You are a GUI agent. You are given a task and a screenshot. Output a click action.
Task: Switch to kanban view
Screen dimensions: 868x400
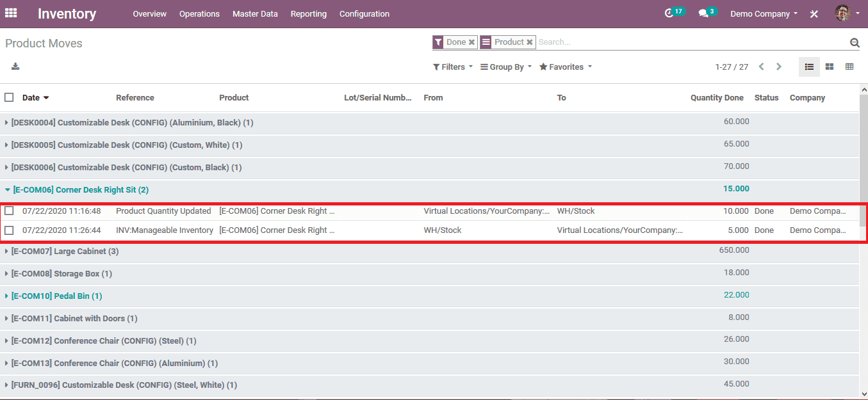coord(829,67)
